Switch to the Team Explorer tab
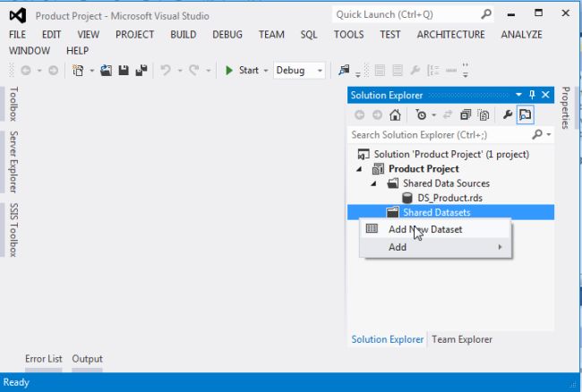The height and width of the screenshot is (392, 582). pos(462,339)
